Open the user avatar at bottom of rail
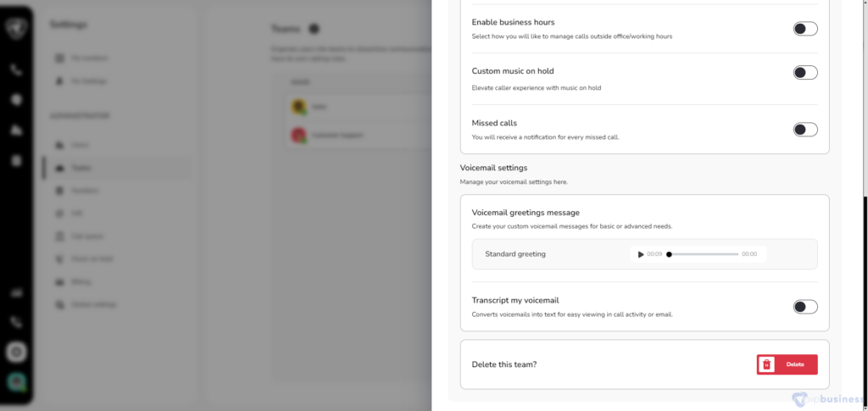The height and width of the screenshot is (411, 868). 16,381
